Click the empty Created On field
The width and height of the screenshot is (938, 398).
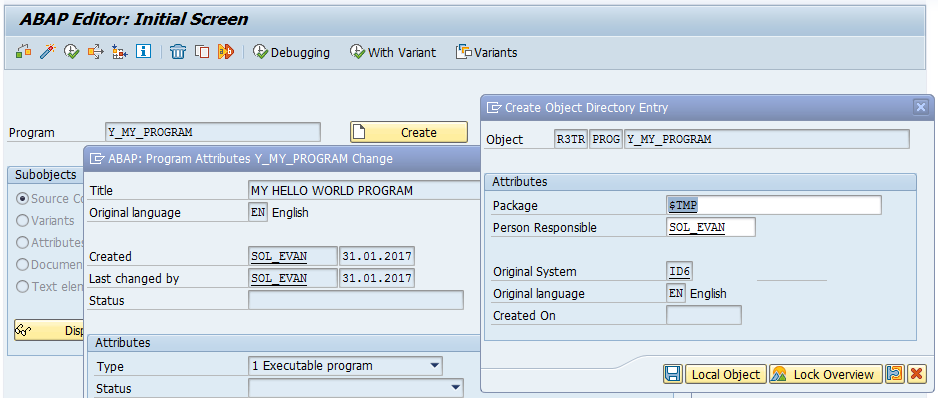coord(704,315)
